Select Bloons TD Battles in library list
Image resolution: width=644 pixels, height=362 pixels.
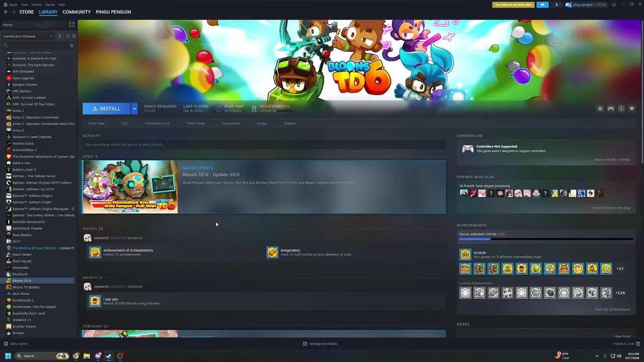click(26, 287)
